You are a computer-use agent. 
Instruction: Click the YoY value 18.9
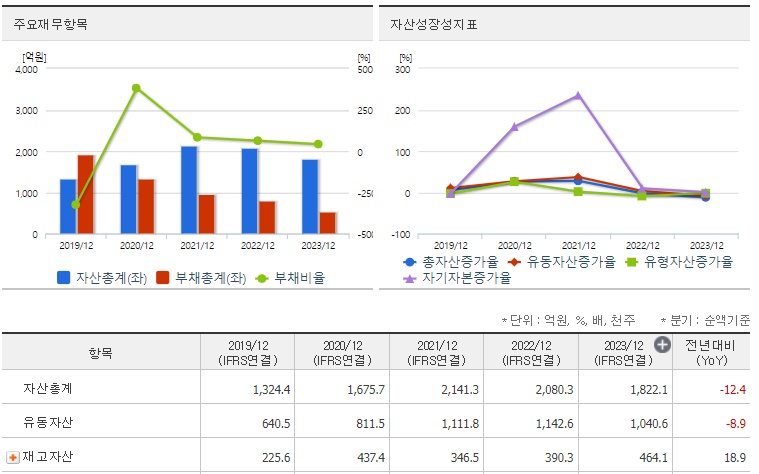click(735, 457)
